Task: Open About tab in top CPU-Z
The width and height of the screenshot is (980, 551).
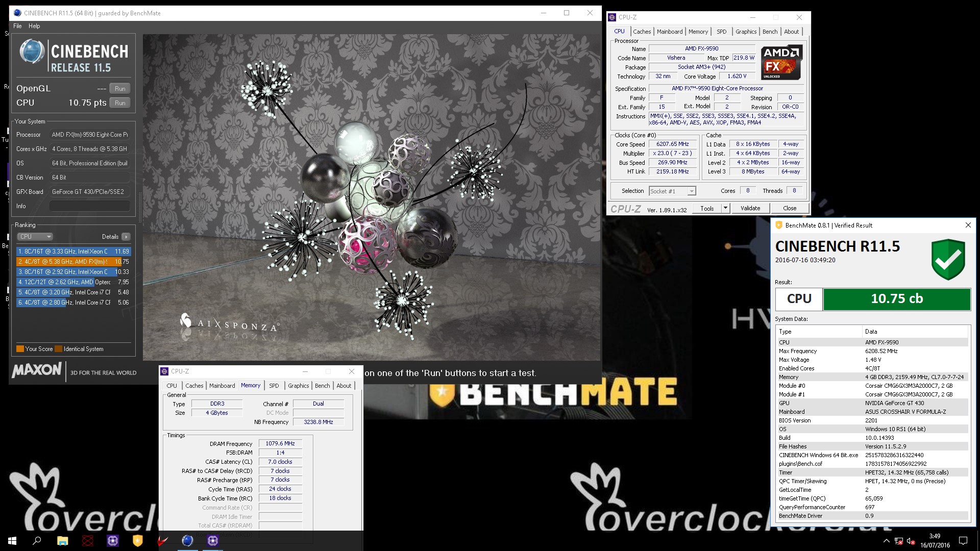Action: [791, 32]
